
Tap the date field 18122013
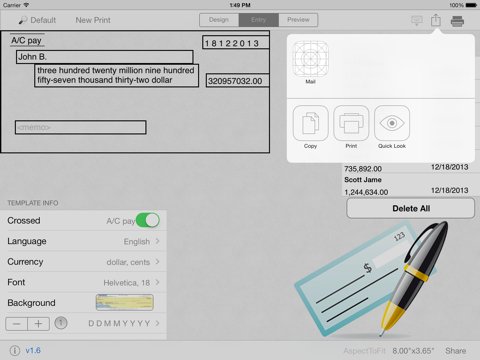(x=236, y=43)
